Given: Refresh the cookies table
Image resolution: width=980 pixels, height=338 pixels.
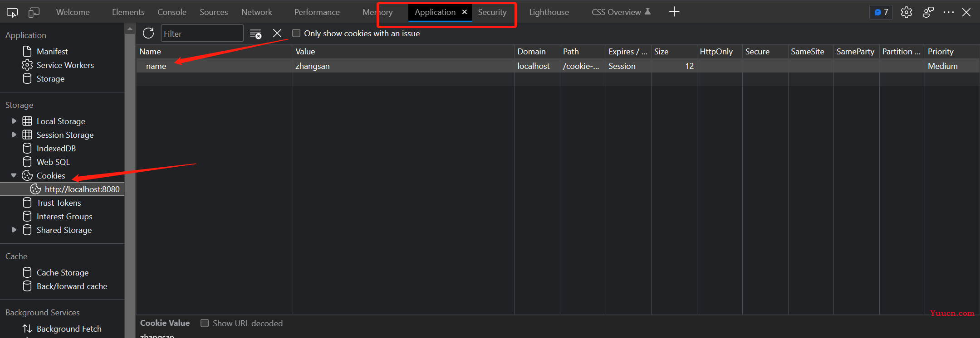Looking at the screenshot, I should [x=148, y=33].
